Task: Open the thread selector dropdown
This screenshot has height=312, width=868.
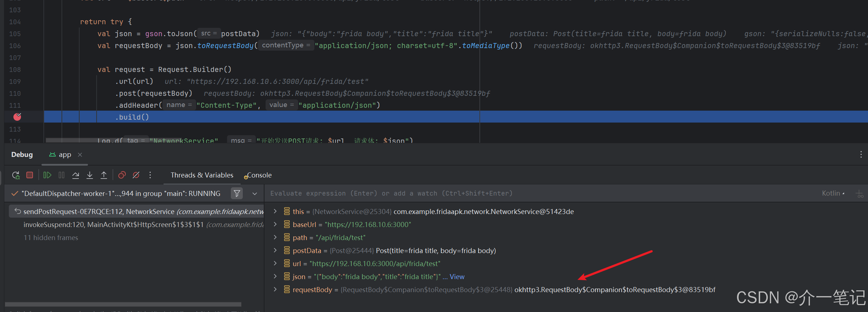Action: click(255, 194)
